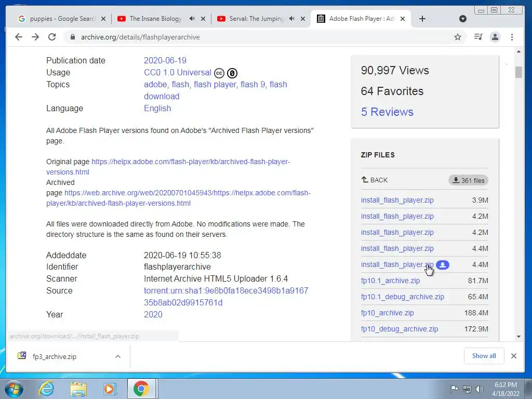Open 'adobe' topic link

click(x=155, y=85)
